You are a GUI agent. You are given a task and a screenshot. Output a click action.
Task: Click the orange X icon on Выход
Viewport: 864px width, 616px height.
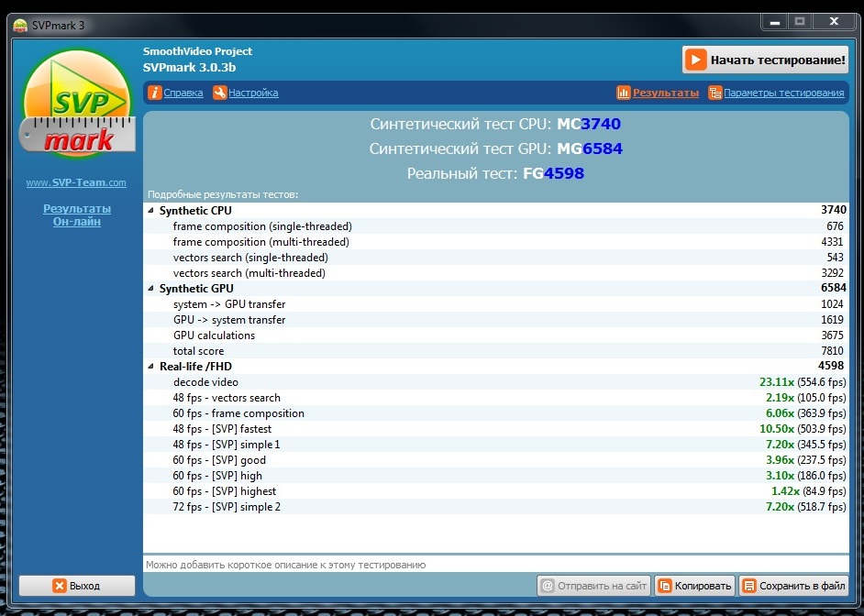pos(60,585)
